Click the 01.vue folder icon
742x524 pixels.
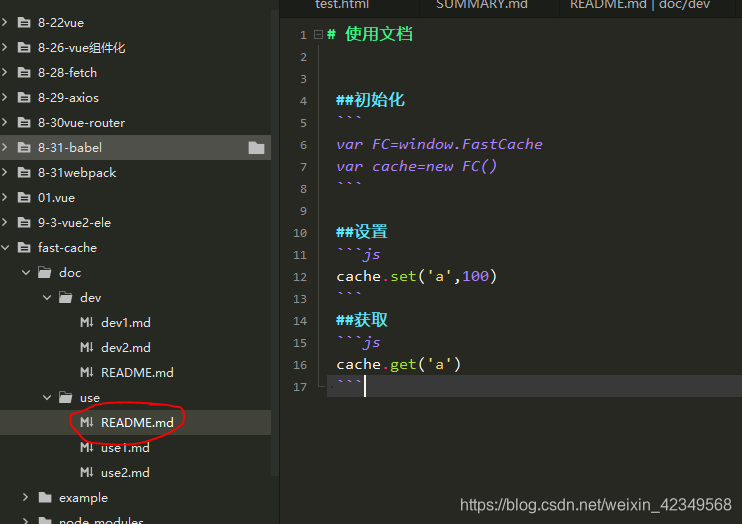coord(24,197)
